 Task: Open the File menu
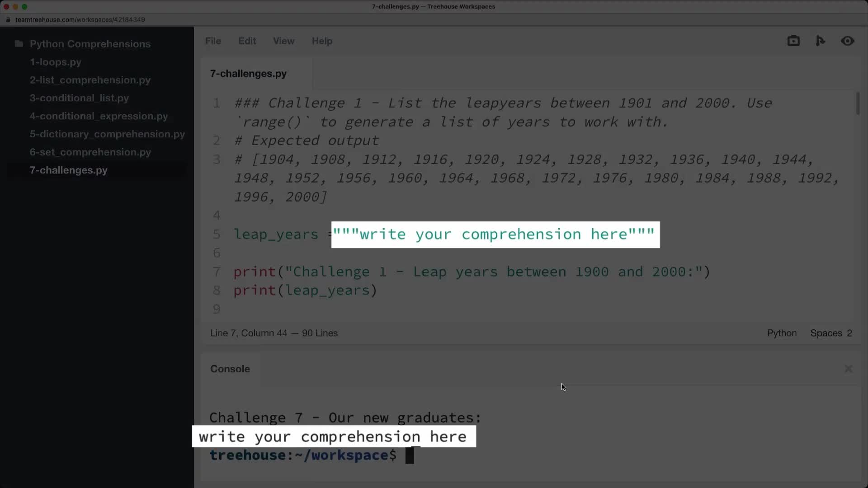coord(213,41)
